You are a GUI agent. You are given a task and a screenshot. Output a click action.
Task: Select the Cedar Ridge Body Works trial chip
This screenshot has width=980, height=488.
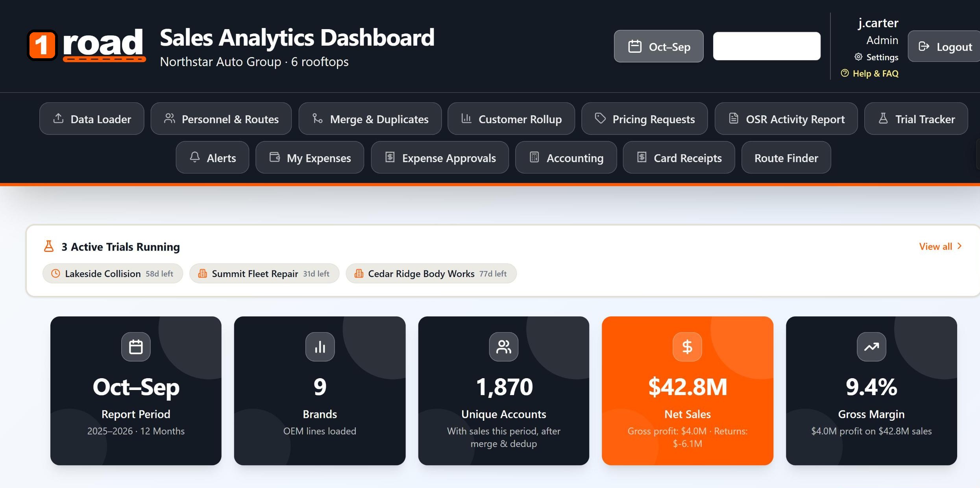[431, 274]
